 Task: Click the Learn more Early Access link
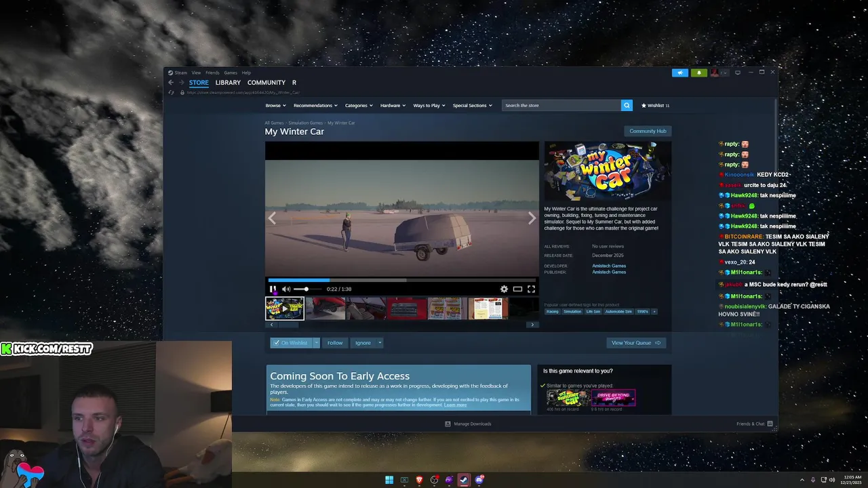click(x=455, y=405)
